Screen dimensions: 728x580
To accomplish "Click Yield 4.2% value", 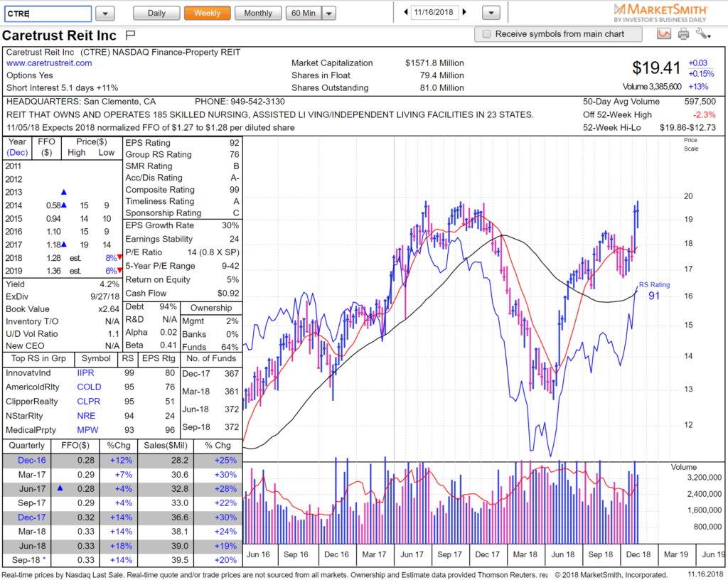I will (x=109, y=284).
